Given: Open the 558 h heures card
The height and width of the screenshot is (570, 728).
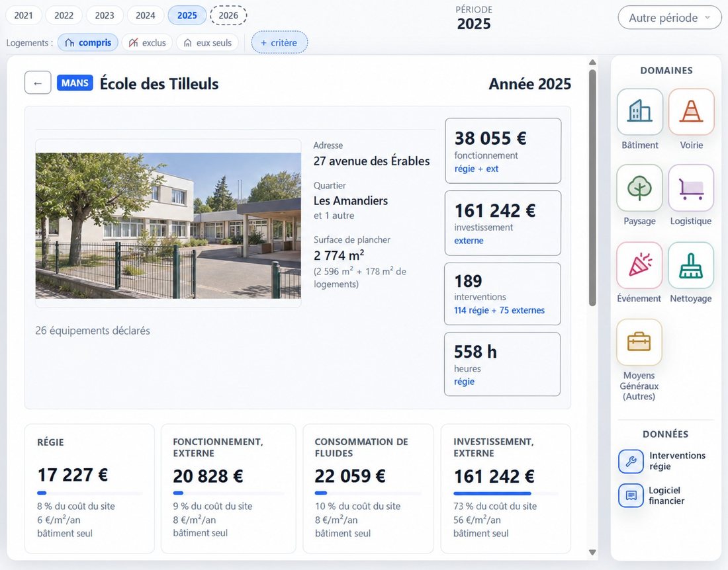Looking at the screenshot, I should click(x=502, y=364).
